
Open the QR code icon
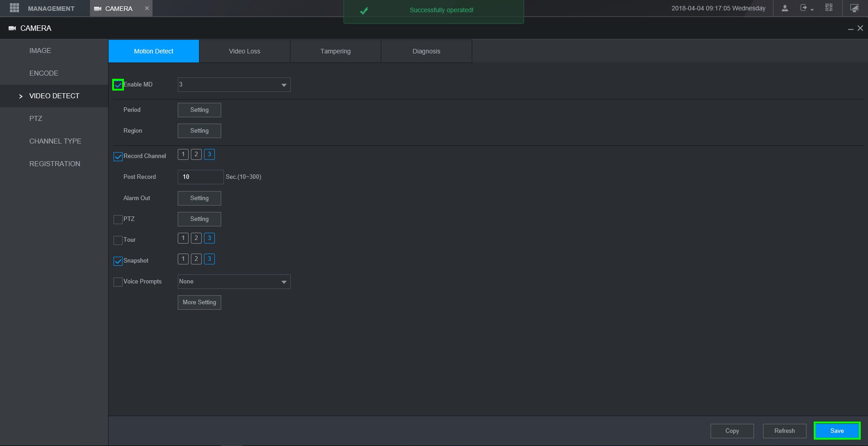(829, 8)
